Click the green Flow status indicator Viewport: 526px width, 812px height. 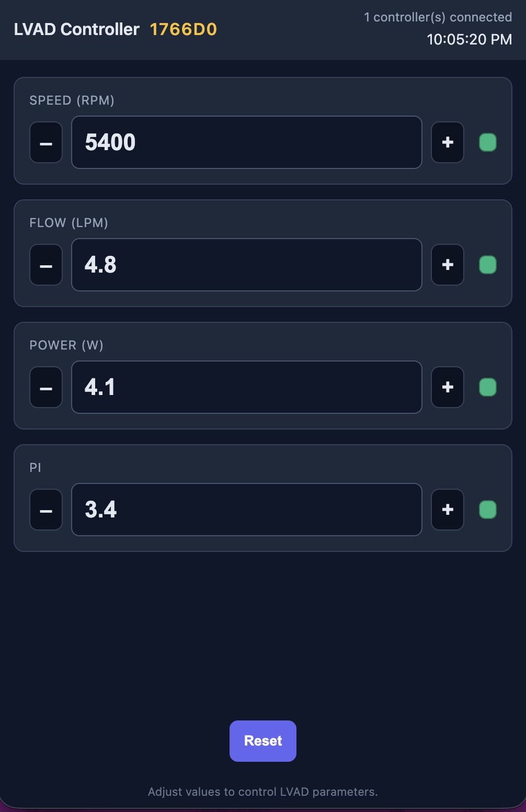click(488, 265)
